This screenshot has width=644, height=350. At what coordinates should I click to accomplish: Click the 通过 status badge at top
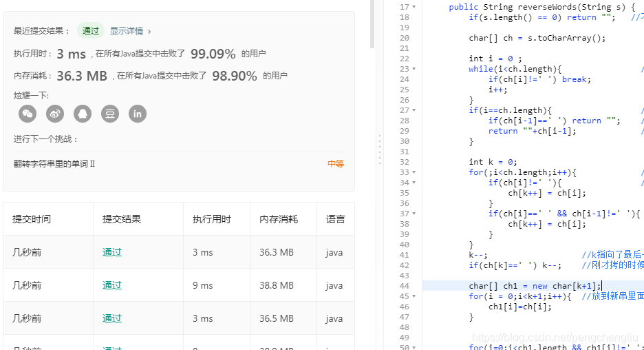tap(90, 31)
